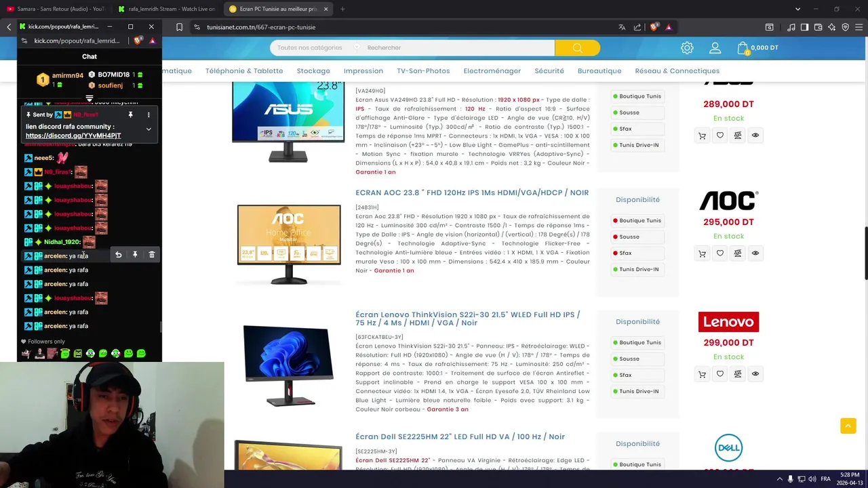Click the Lenovo brand logo
This screenshot has height=488, width=868.
(728, 321)
